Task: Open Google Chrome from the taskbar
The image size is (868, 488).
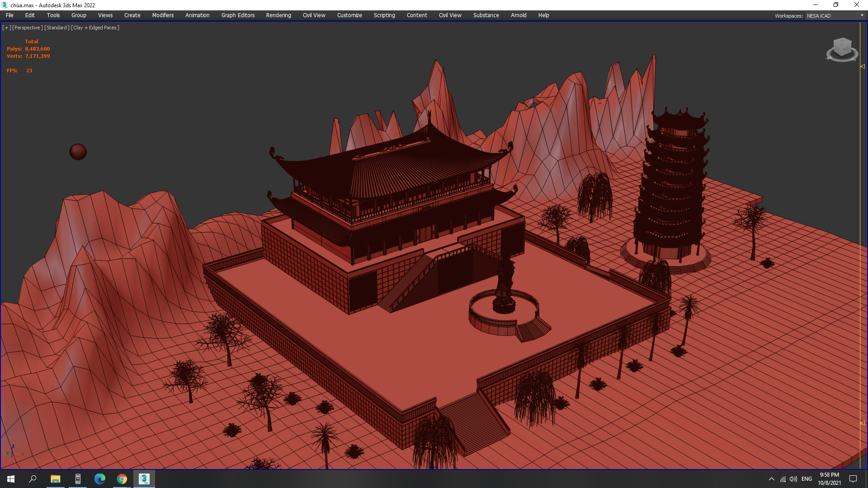Action: pyautogui.click(x=122, y=479)
